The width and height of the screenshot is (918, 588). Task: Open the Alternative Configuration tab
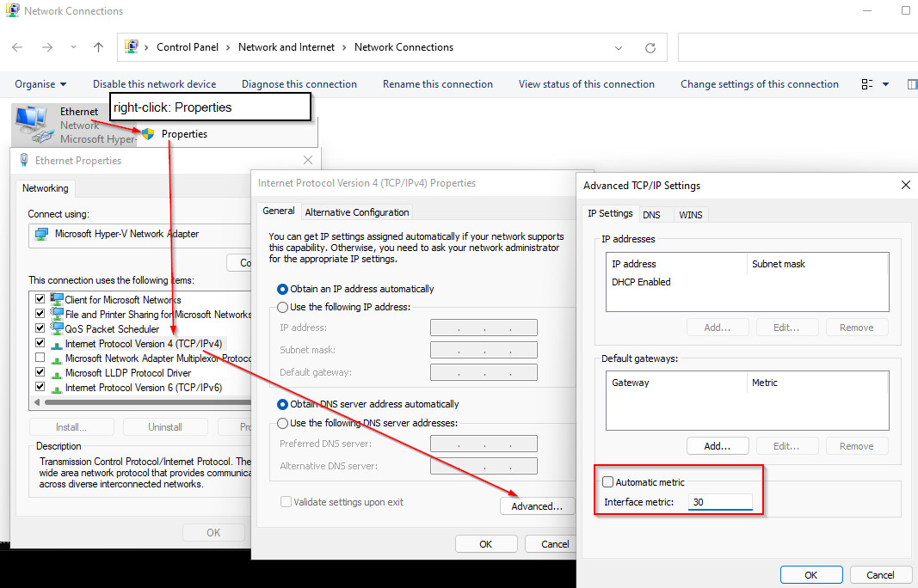pyautogui.click(x=357, y=212)
